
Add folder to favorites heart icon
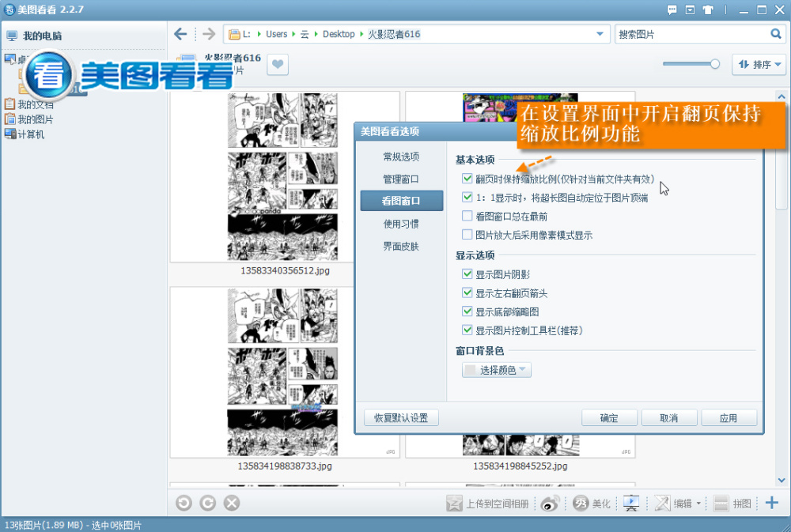tap(278, 65)
